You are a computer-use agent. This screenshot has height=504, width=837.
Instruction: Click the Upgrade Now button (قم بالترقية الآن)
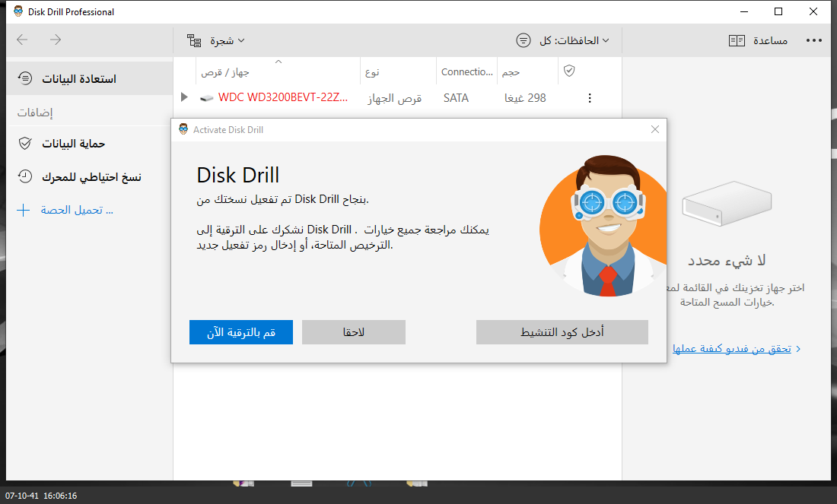click(240, 332)
